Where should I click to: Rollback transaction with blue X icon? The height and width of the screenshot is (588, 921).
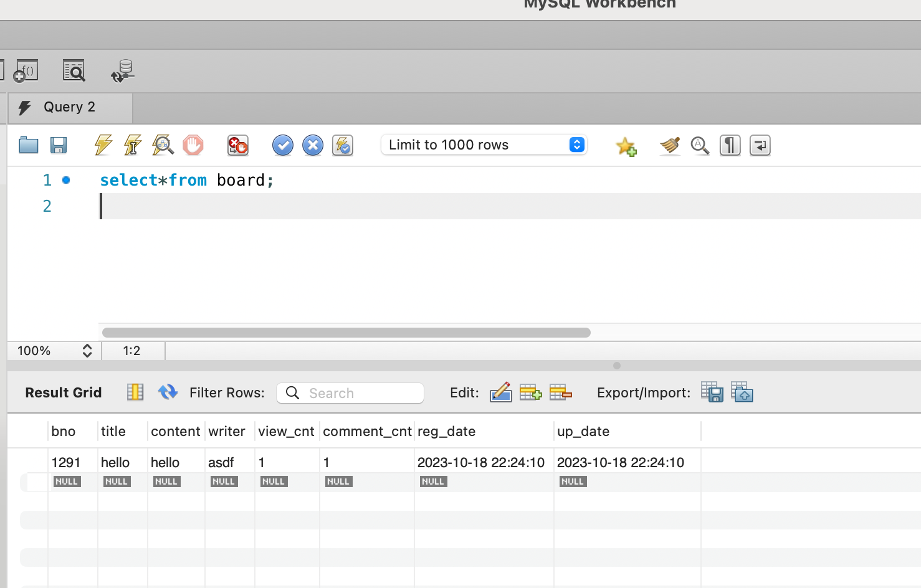click(x=313, y=145)
